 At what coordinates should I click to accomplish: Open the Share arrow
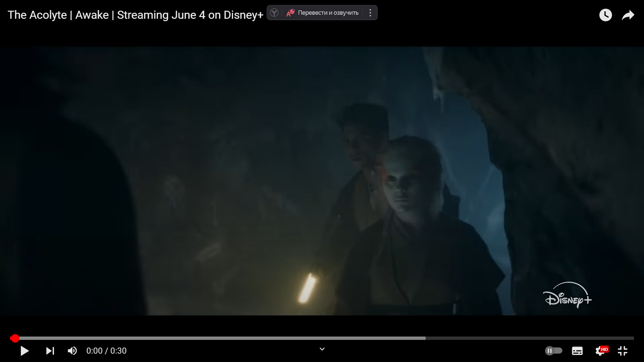[x=628, y=15]
